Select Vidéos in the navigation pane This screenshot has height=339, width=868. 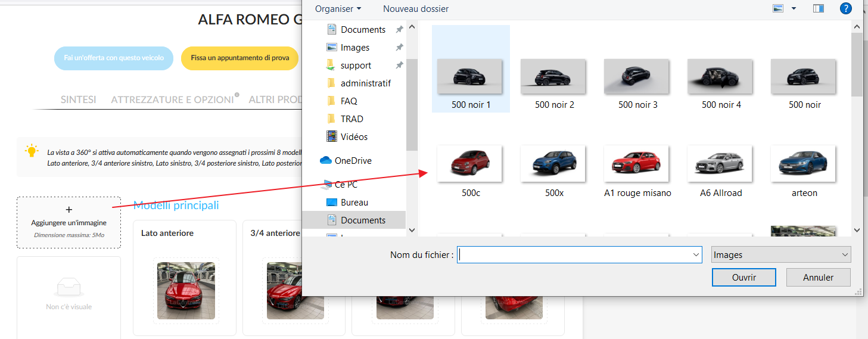[x=354, y=136]
